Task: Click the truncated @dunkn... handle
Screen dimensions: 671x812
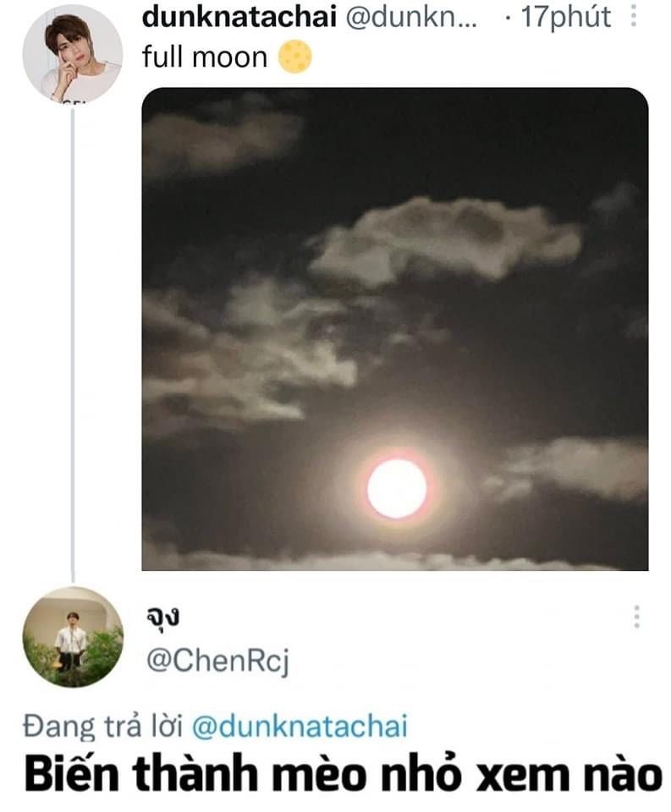Action: click(x=411, y=17)
